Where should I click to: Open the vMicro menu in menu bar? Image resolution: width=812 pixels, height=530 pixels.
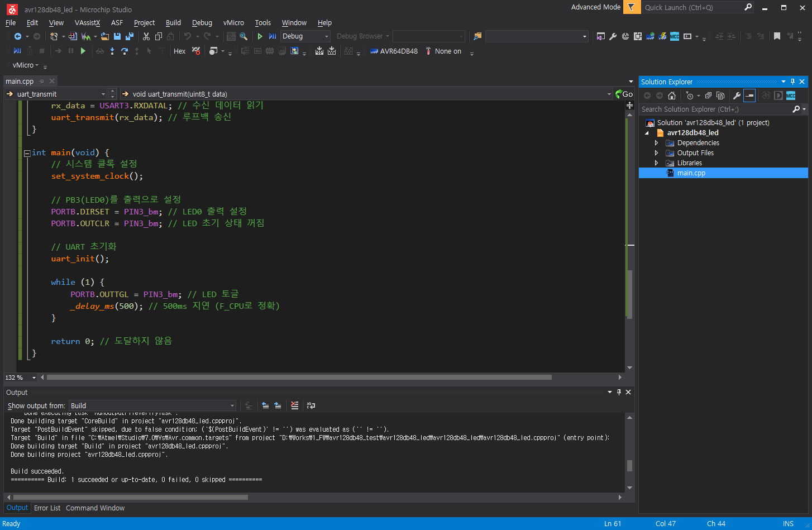233,23
